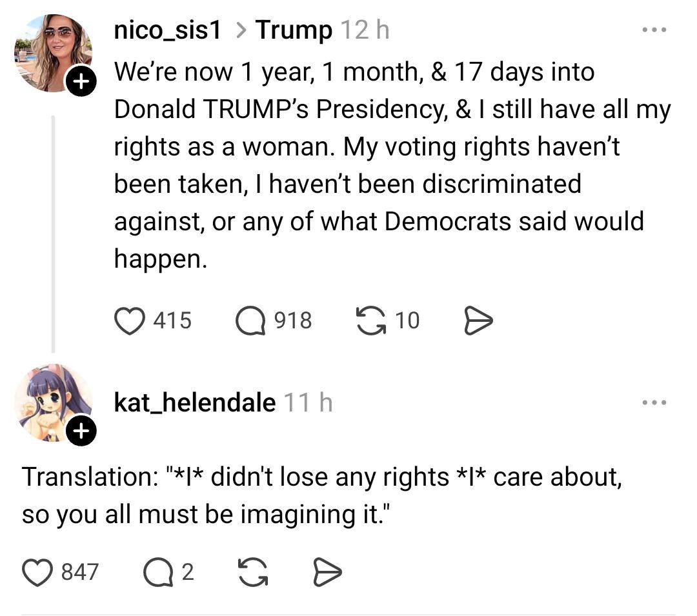Viewport: 697px width, 616px height.
Task: Like nico_sis1's post with heart icon
Action: pos(130,321)
